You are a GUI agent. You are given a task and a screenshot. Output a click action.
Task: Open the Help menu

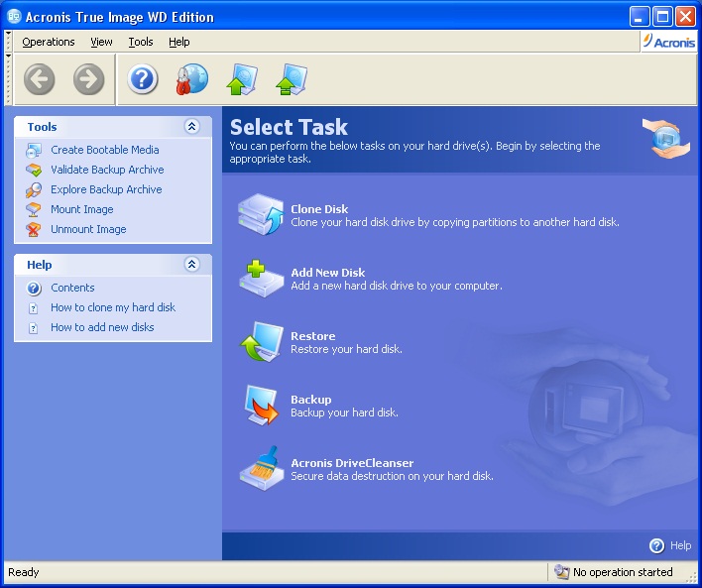[179, 42]
